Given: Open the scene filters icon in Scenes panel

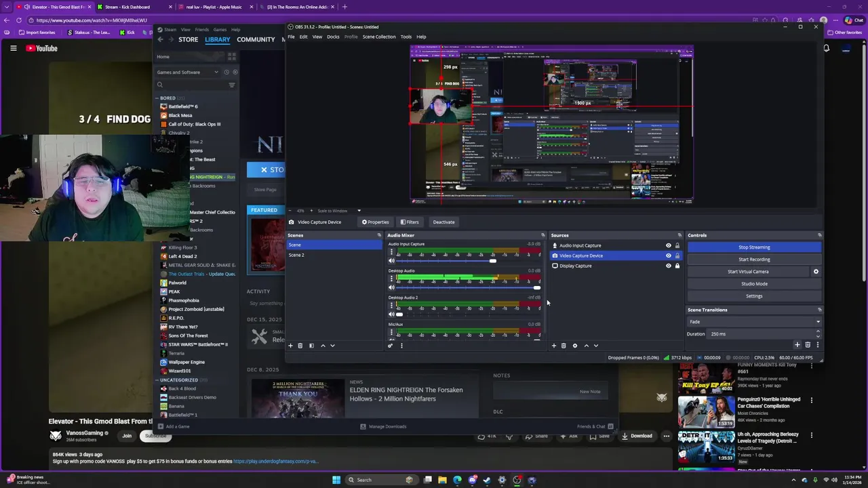Looking at the screenshot, I should (x=311, y=346).
